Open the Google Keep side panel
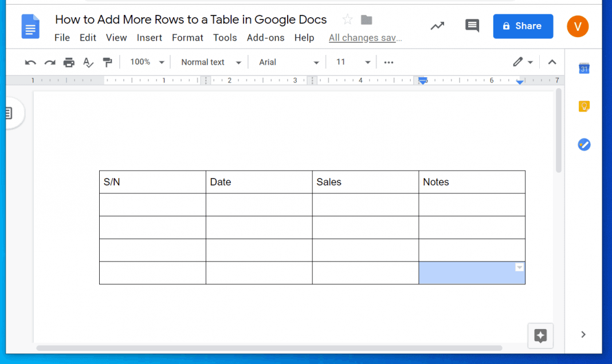 click(x=583, y=106)
